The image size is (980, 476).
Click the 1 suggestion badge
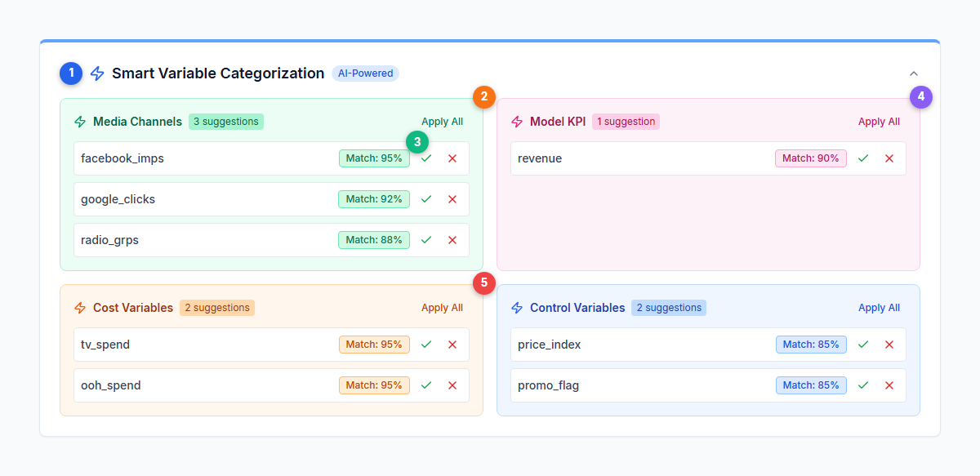coord(626,122)
